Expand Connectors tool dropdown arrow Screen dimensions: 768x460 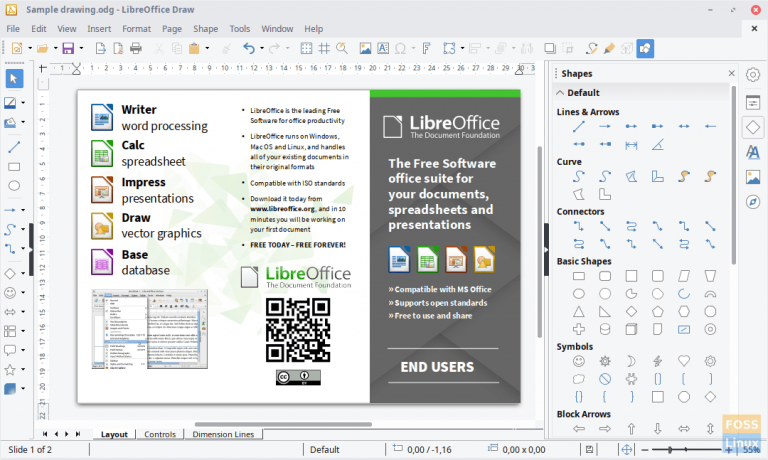(x=23, y=248)
